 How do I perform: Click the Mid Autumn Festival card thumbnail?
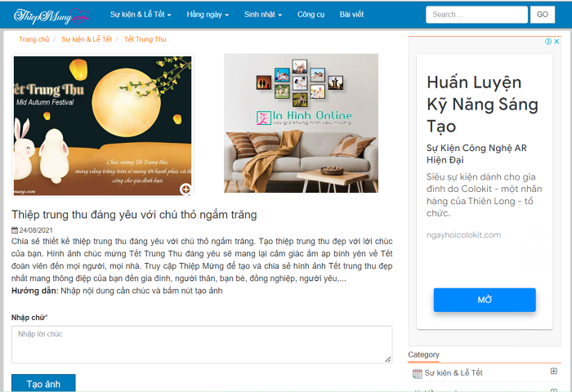(x=102, y=126)
